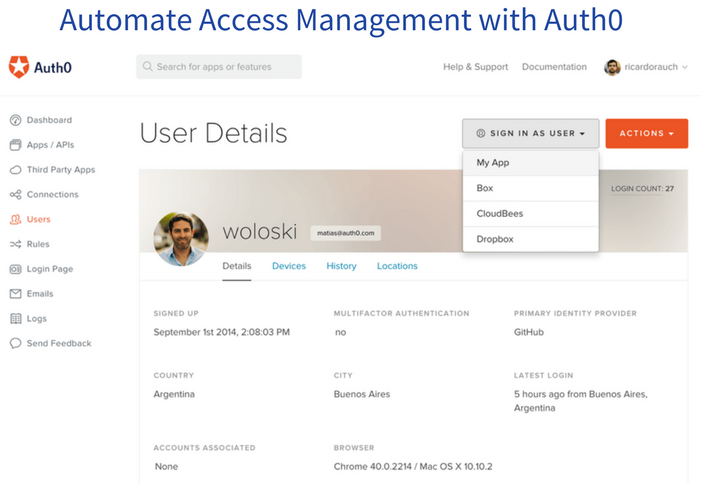Open the Documentation link
This screenshot has height=484, width=701.
[554, 67]
